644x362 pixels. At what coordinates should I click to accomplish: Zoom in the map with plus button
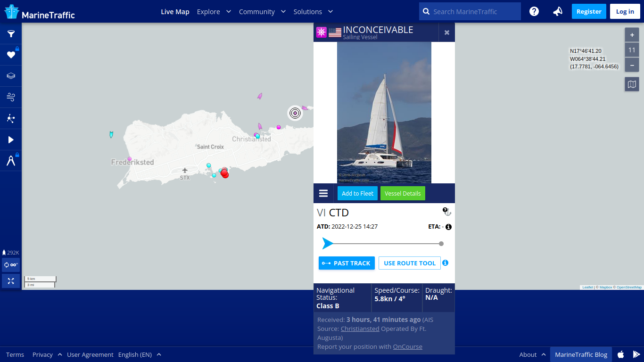point(632,35)
